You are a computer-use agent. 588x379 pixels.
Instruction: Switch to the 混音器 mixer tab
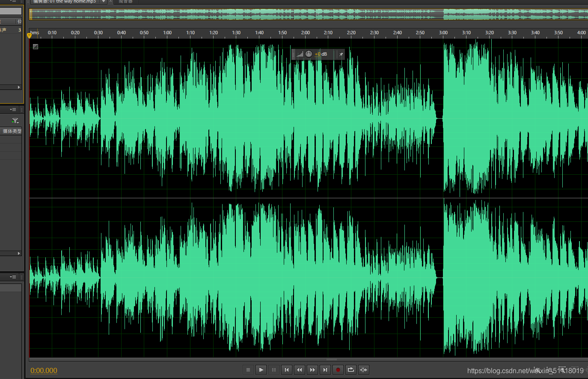[125, 1]
